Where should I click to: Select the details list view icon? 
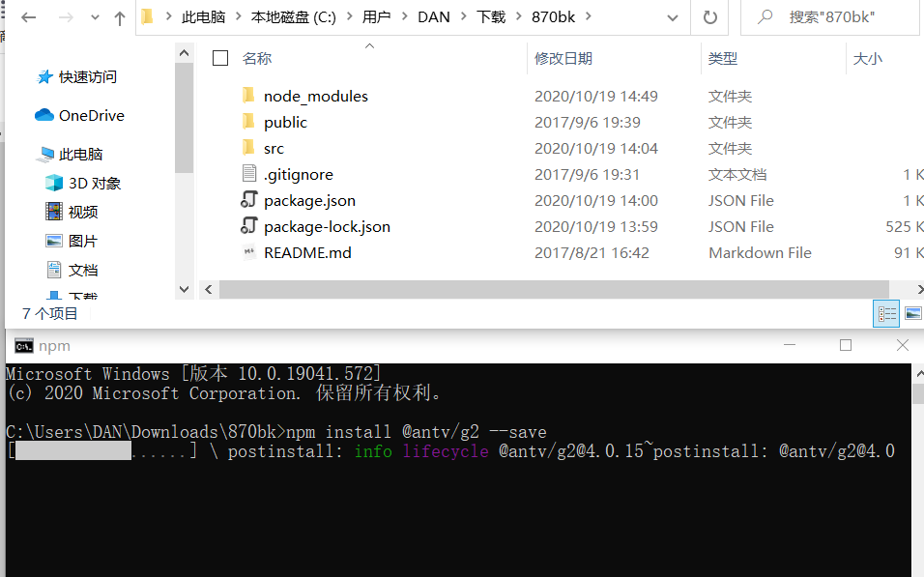886,314
